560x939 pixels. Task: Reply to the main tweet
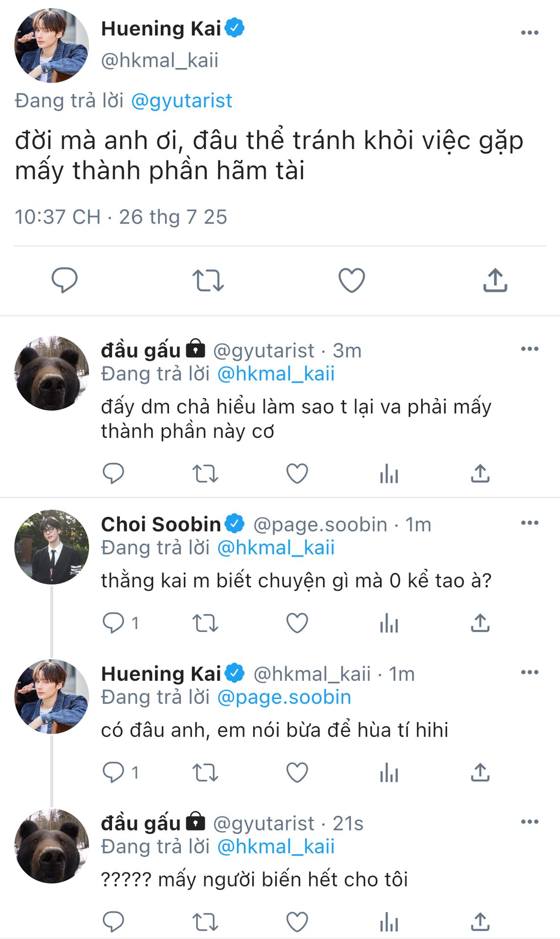(x=65, y=281)
